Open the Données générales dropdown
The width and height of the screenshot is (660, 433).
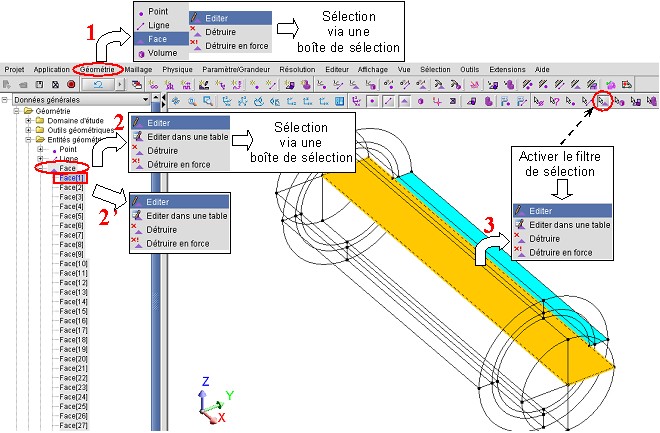point(146,100)
